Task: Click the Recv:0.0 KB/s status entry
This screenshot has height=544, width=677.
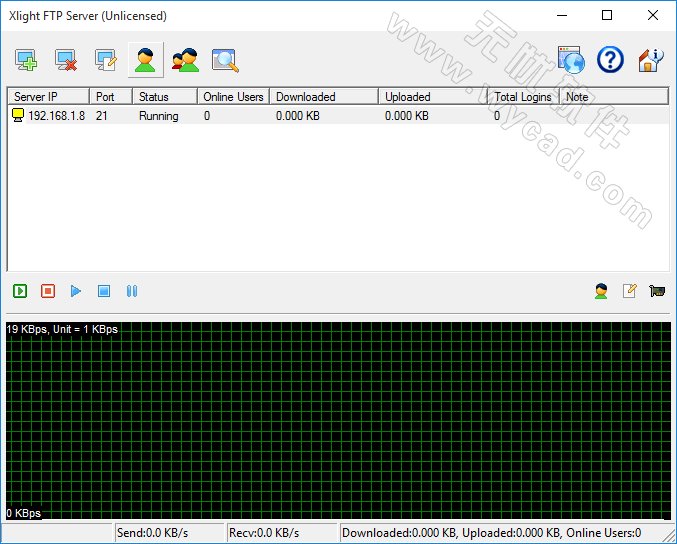Action: click(x=264, y=533)
